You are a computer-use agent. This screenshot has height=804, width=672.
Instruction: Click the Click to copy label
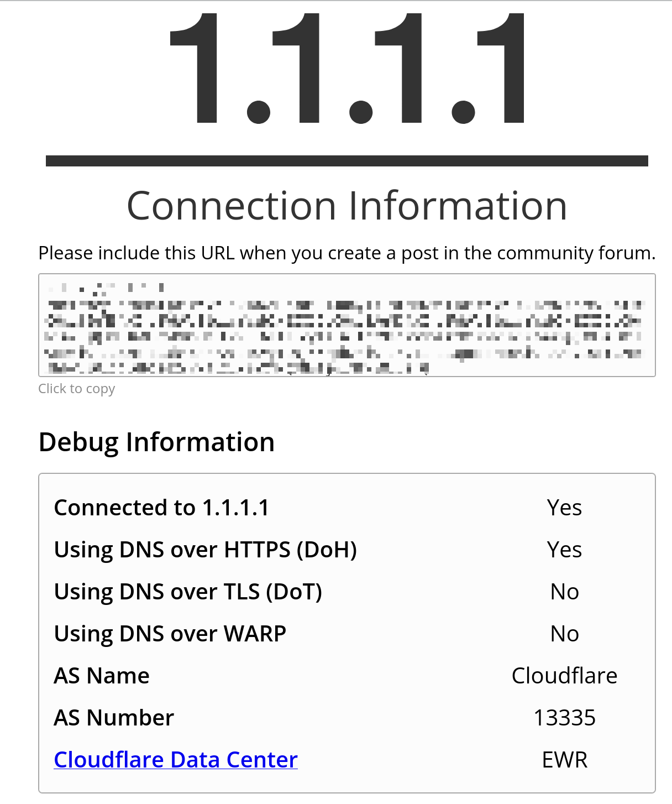tap(77, 389)
